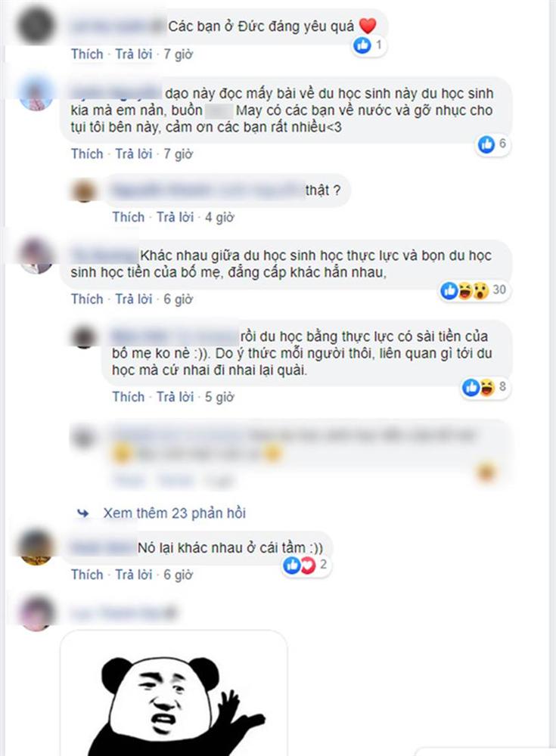The height and width of the screenshot is (756, 556).
Task: Like the 'dạo này đọc mấy bài' comment
Action: point(87,153)
